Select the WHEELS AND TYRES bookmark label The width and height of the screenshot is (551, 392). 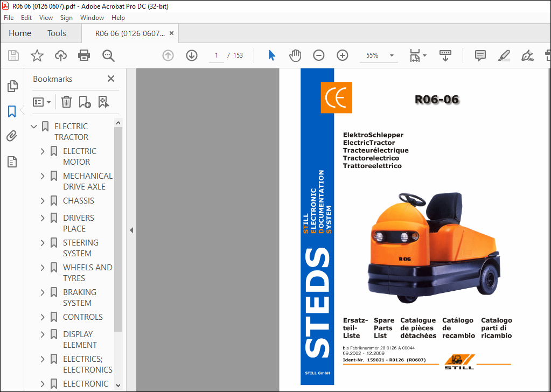point(87,273)
